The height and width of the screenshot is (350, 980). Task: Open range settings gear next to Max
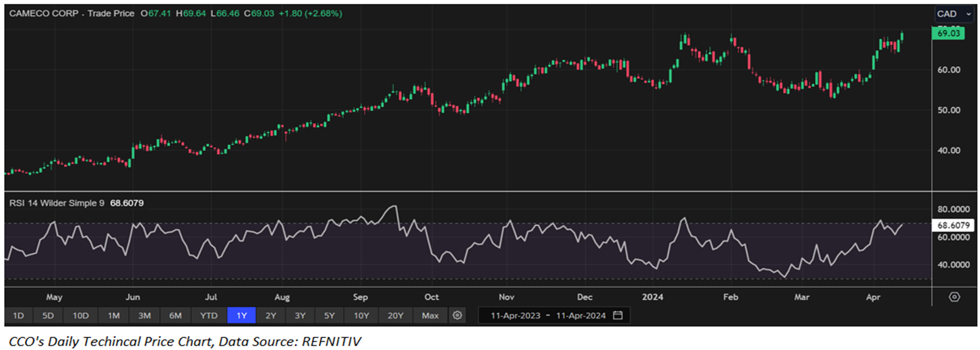click(x=458, y=315)
